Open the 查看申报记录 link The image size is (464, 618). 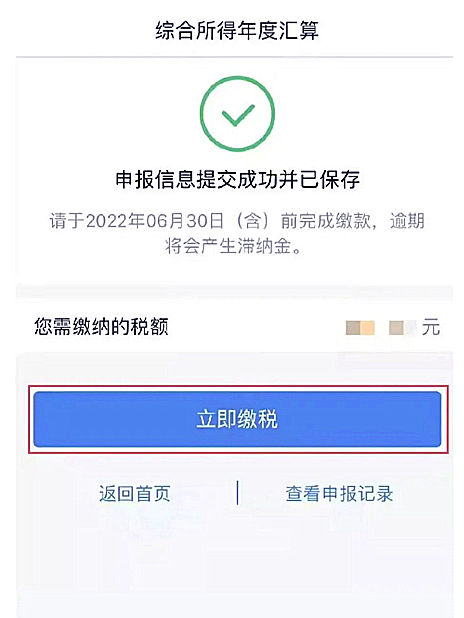(x=339, y=493)
